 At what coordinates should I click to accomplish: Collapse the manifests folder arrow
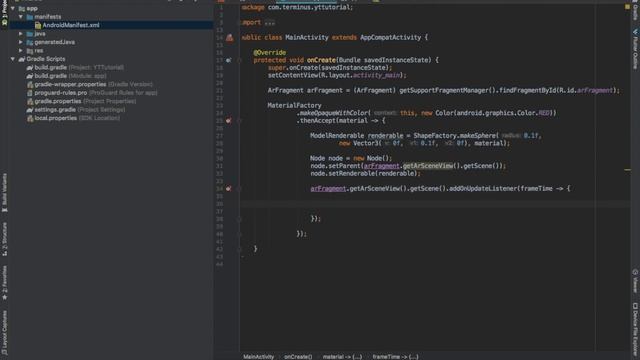20,17
